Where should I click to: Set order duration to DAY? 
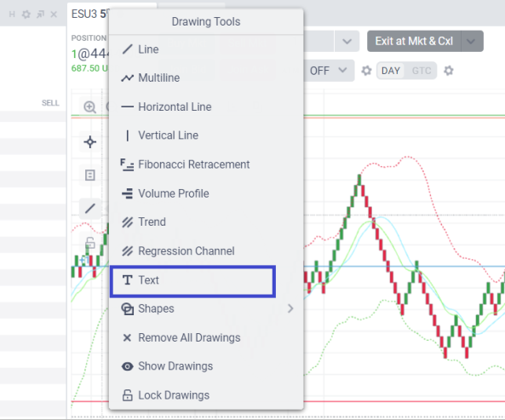coord(391,71)
